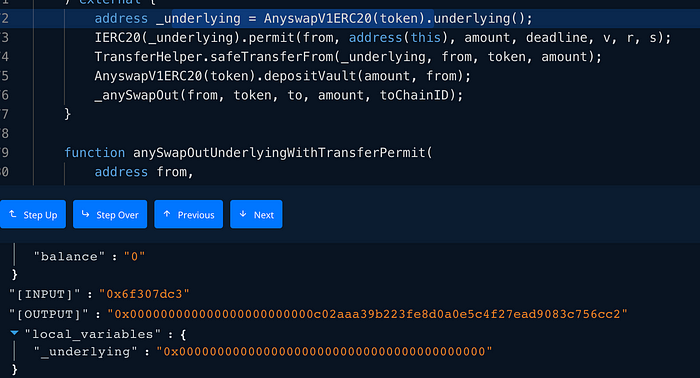
Task: Click the safeTransferFrom code line
Action: point(348,57)
